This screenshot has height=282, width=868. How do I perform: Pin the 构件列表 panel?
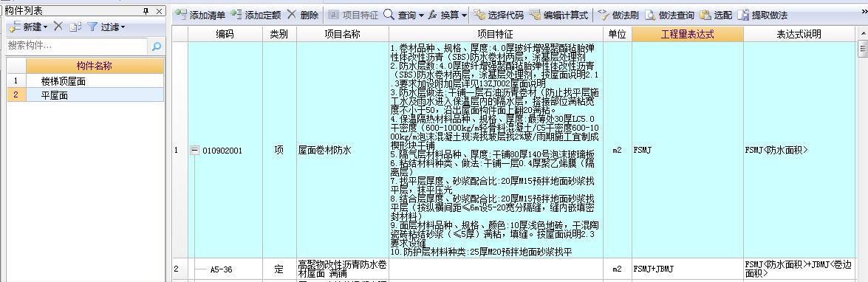(146, 11)
